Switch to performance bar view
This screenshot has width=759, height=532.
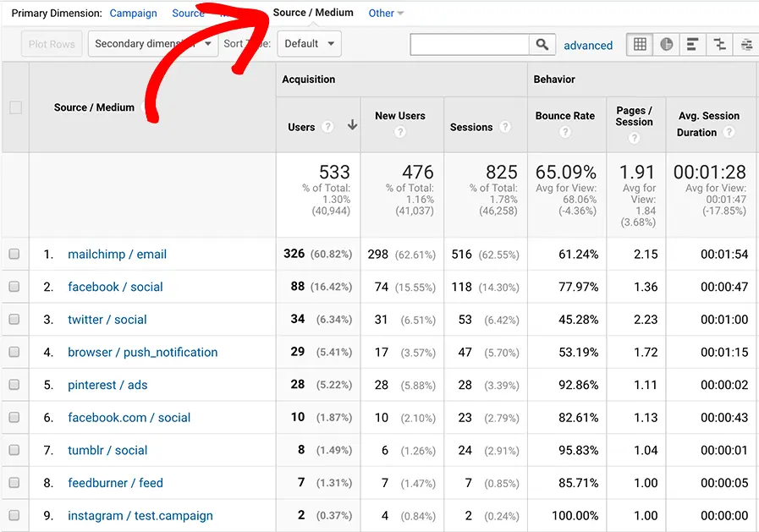point(693,45)
